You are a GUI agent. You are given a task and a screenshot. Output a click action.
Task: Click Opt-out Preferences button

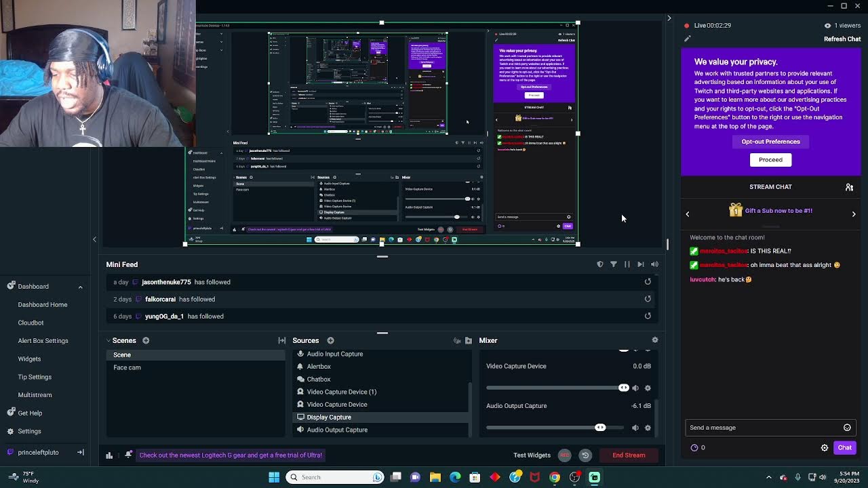(770, 142)
